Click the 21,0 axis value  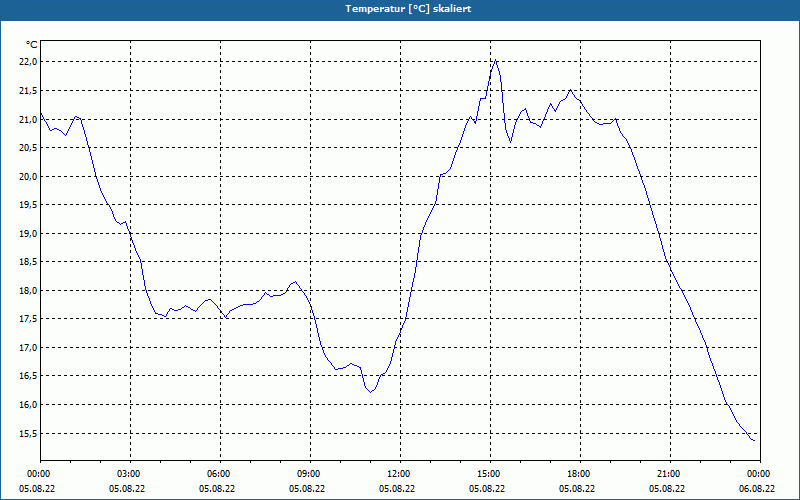click(29, 119)
